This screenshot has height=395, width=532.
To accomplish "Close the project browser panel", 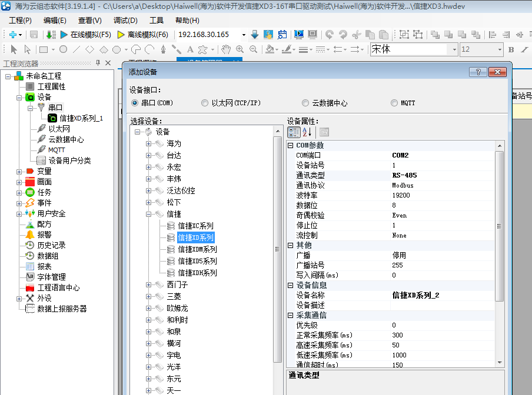I will pyautogui.click(x=108, y=63).
